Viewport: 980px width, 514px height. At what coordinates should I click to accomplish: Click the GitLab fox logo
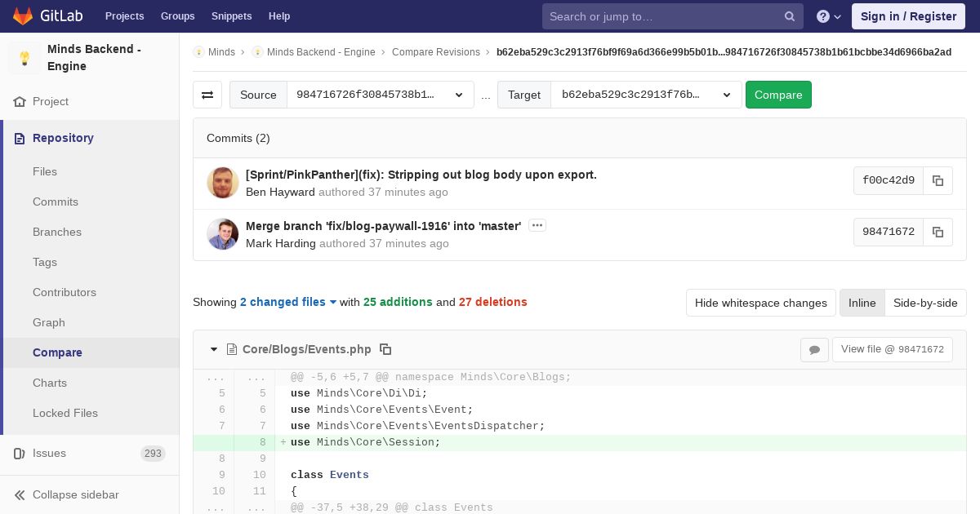tap(23, 16)
